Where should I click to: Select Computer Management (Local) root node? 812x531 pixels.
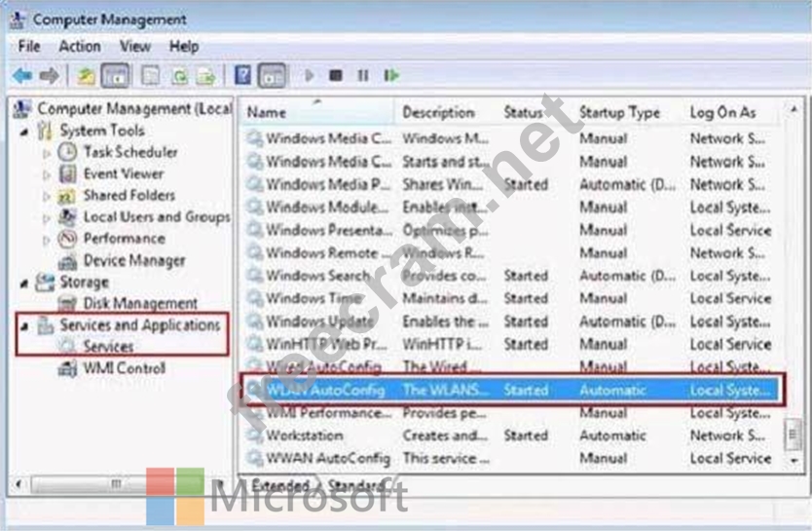(123, 109)
